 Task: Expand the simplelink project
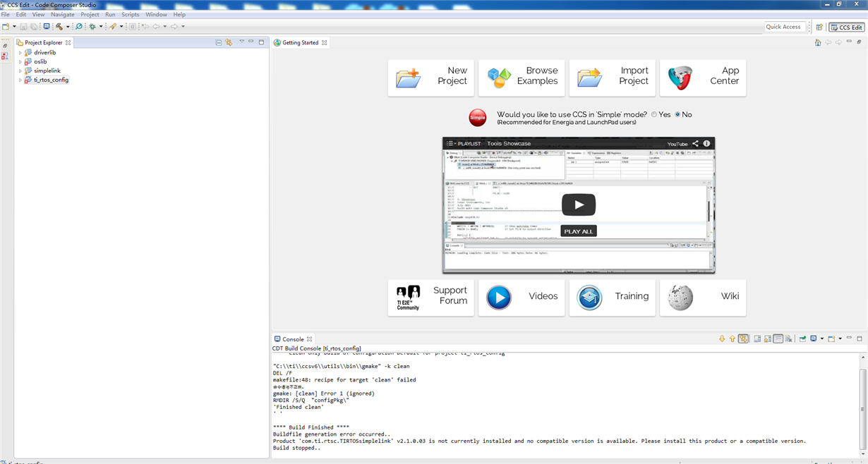tap(20, 71)
